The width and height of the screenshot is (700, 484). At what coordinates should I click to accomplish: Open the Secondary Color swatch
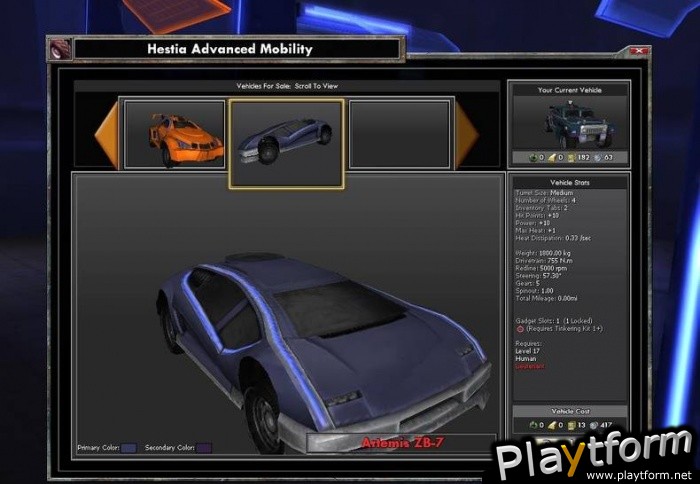[x=204, y=448]
